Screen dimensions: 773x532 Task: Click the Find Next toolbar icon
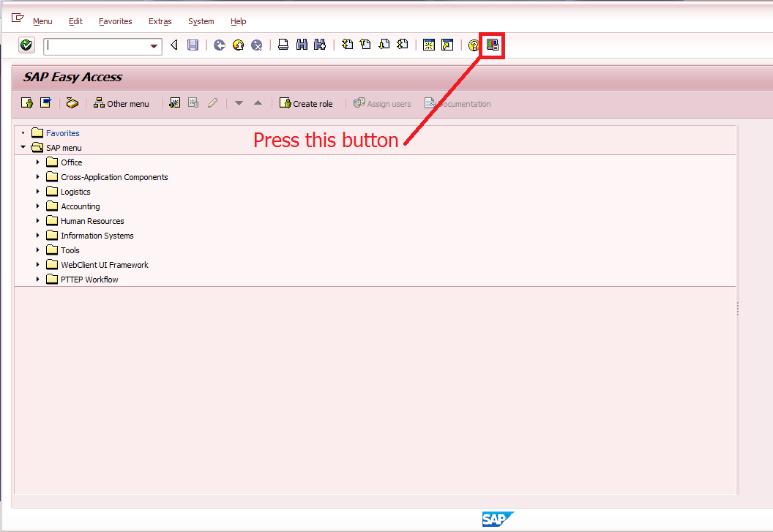319,45
